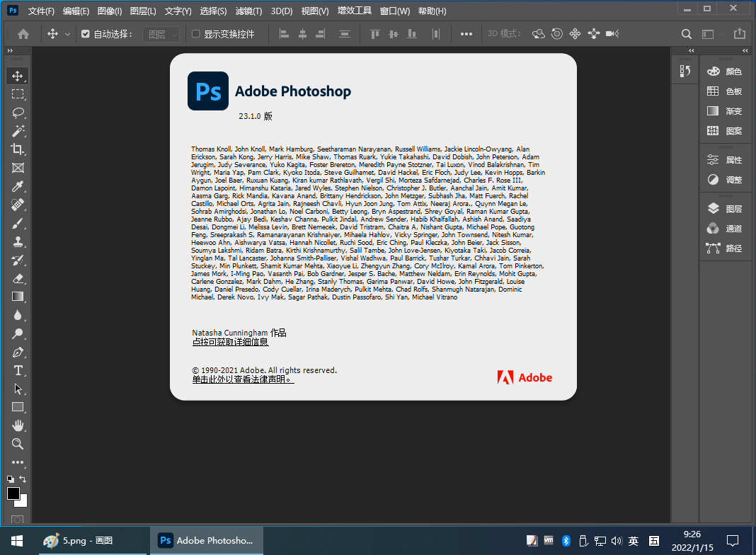Screen dimensions: 756x555
Task: Open the workspace switcher dropdown
Action: (x=711, y=34)
